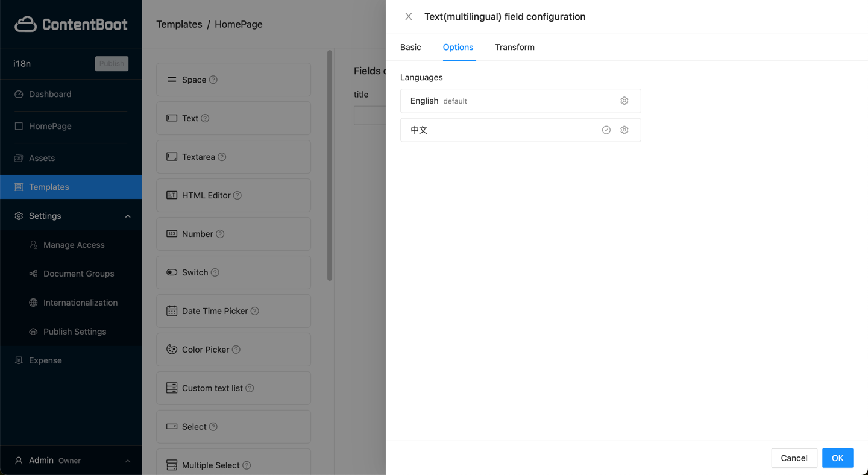868x475 pixels.
Task: Click HomePage square icon in sidebar
Action: click(x=19, y=126)
